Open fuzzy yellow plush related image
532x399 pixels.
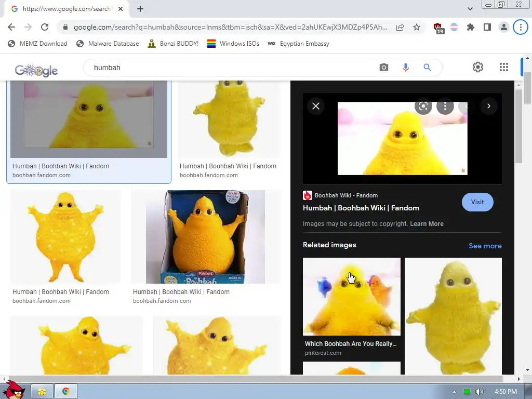pos(453,316)
